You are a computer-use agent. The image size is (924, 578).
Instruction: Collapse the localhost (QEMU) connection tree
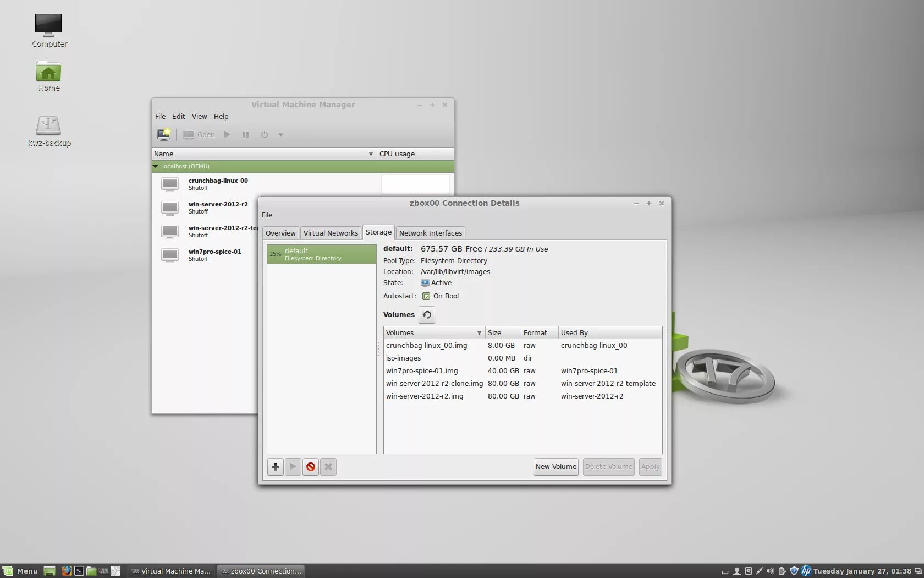[156, 166]
